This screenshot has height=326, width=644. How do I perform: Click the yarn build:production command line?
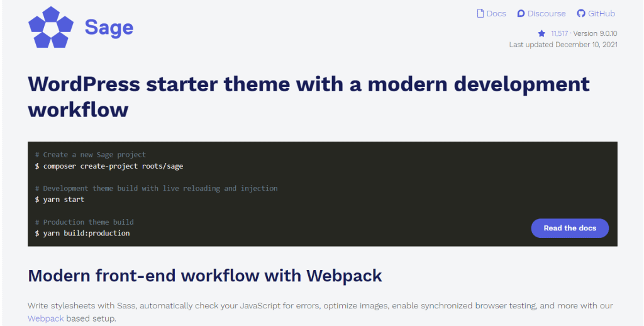(82, 233)
